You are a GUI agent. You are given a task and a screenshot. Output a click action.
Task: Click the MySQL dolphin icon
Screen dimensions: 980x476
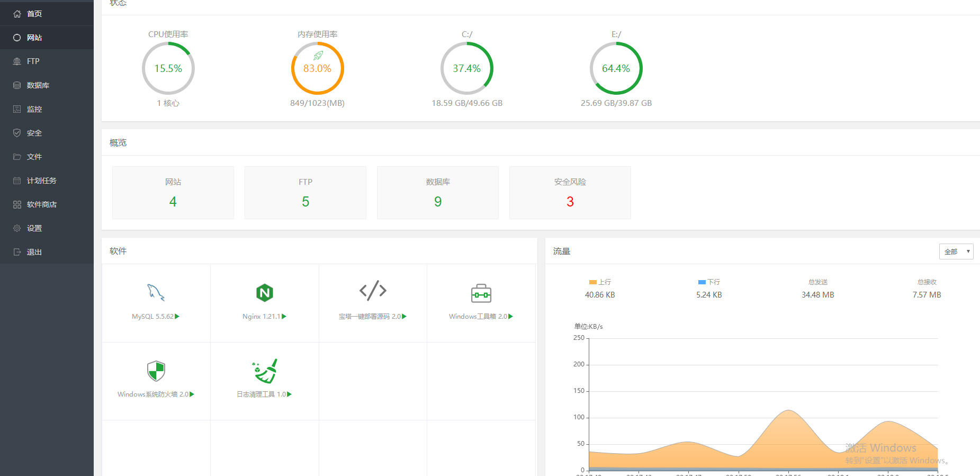156,292
